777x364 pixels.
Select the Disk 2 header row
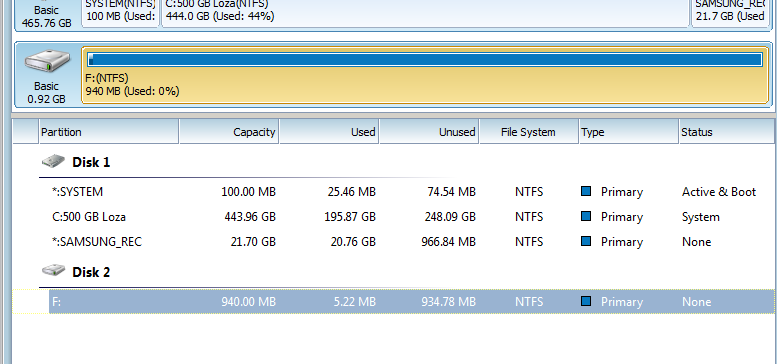pyautogui.click(x=407, y=271)
